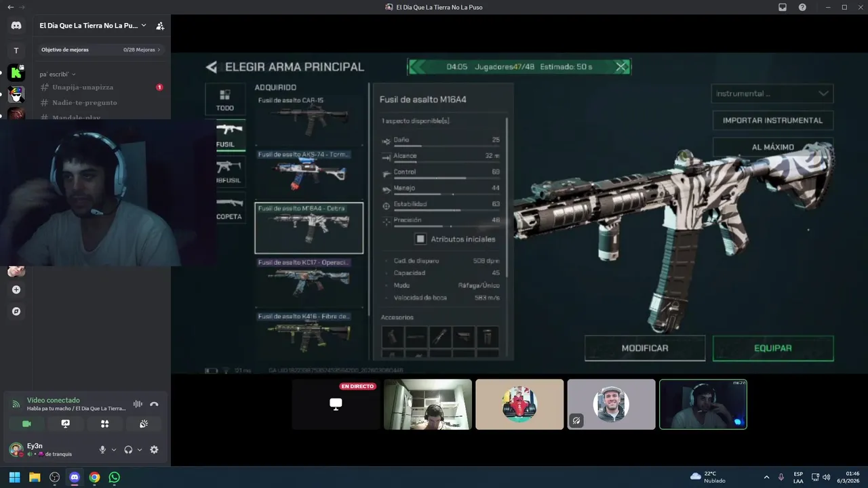Open the Instrumental dropdown
The image size is (868, 488).
[772, 94]
